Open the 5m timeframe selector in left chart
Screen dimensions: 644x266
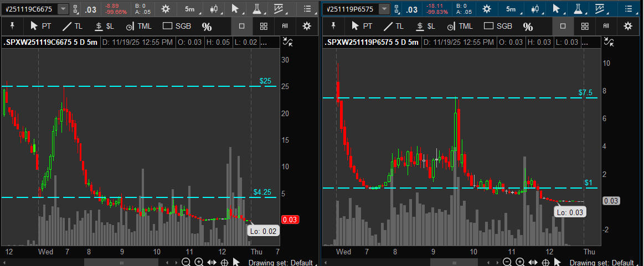coord(189,9)
